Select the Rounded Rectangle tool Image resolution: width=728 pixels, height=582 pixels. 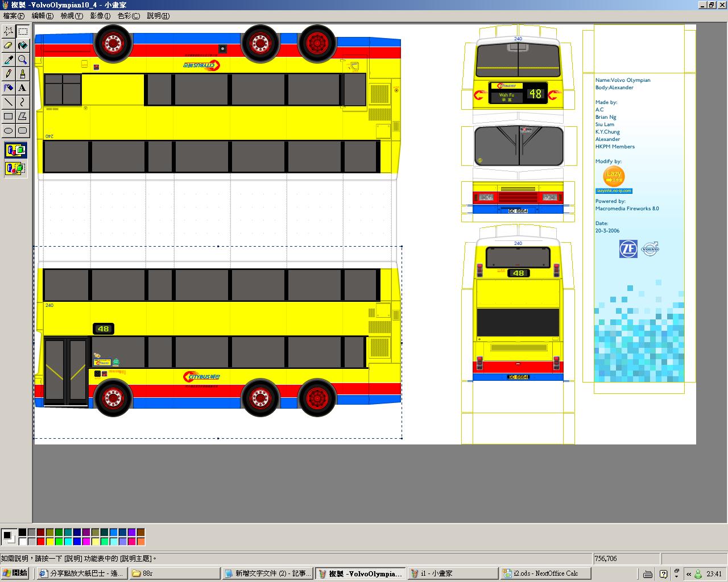(x=23, y=131)
